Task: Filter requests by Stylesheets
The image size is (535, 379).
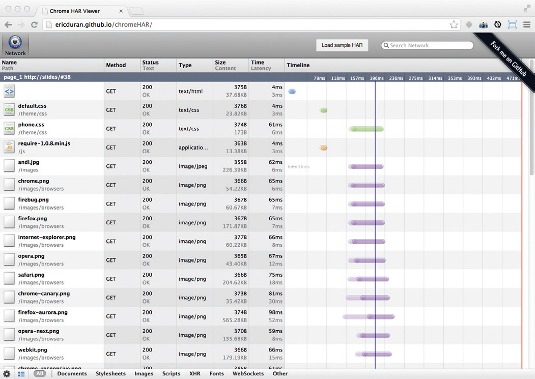Action: click(x=111, y=374)
